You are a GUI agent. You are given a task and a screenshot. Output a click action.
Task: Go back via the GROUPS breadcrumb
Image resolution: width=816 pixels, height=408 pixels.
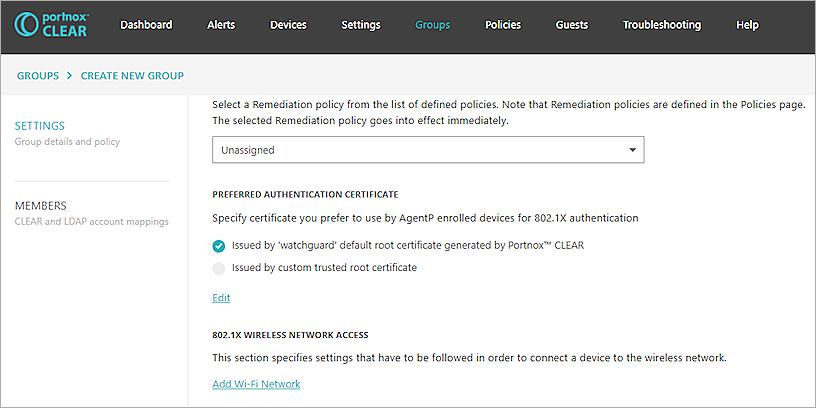point(38,76)
